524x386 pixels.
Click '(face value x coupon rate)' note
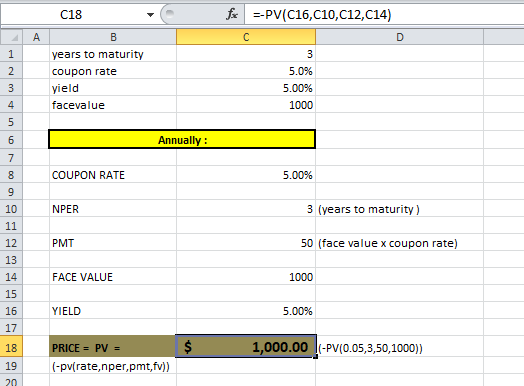coord(400,243)
